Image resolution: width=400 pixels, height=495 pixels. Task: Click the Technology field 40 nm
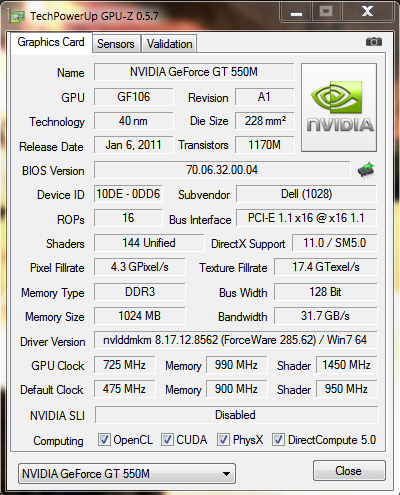pos(134,121)
